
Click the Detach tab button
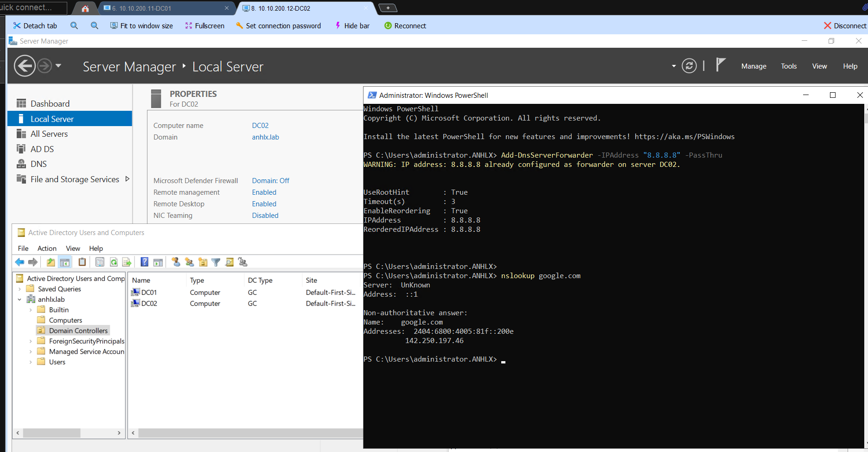coord(35,26)
